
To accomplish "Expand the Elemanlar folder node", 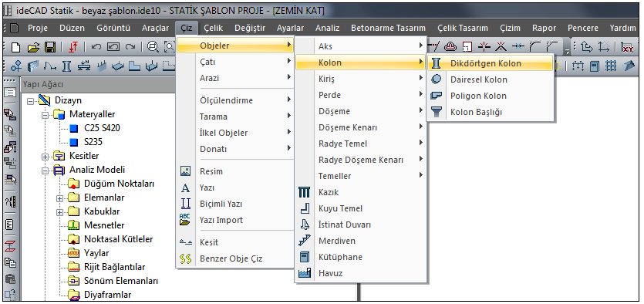I will coord(60,198).
